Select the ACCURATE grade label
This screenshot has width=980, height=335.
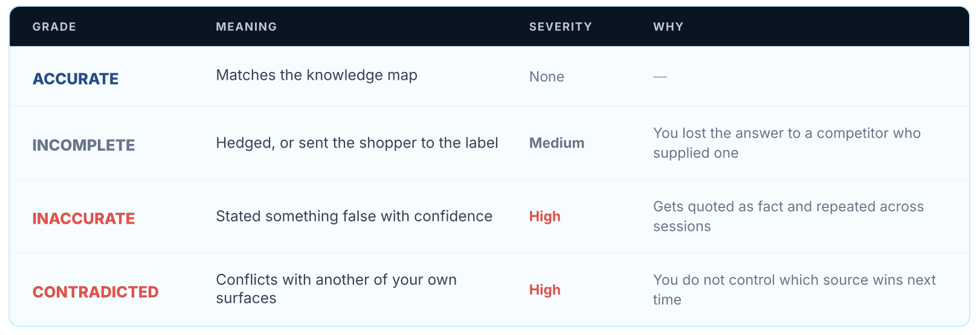point(76,79)
